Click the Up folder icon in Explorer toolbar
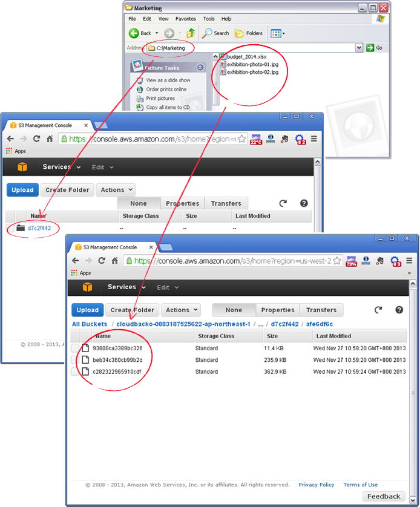The height and width of the screenshot is (507, 420). (x=191, y=33)
